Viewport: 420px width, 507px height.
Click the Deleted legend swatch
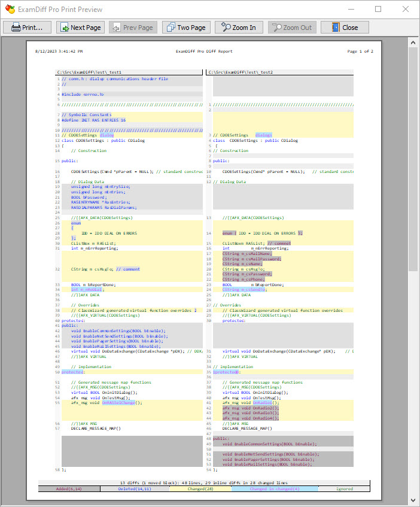coord(135,488)
